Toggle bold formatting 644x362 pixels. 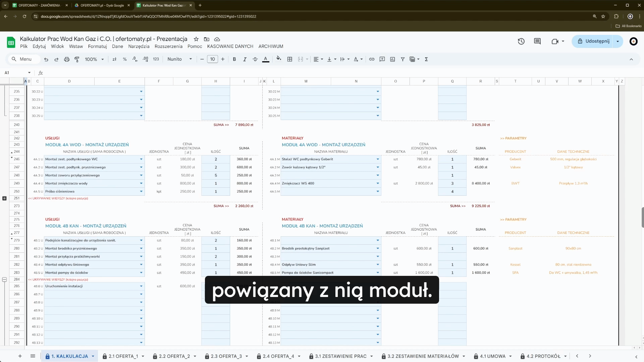pos(234,59)
